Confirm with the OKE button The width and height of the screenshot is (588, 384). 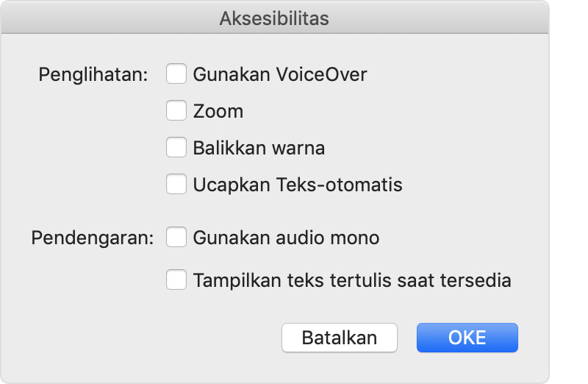467,338
